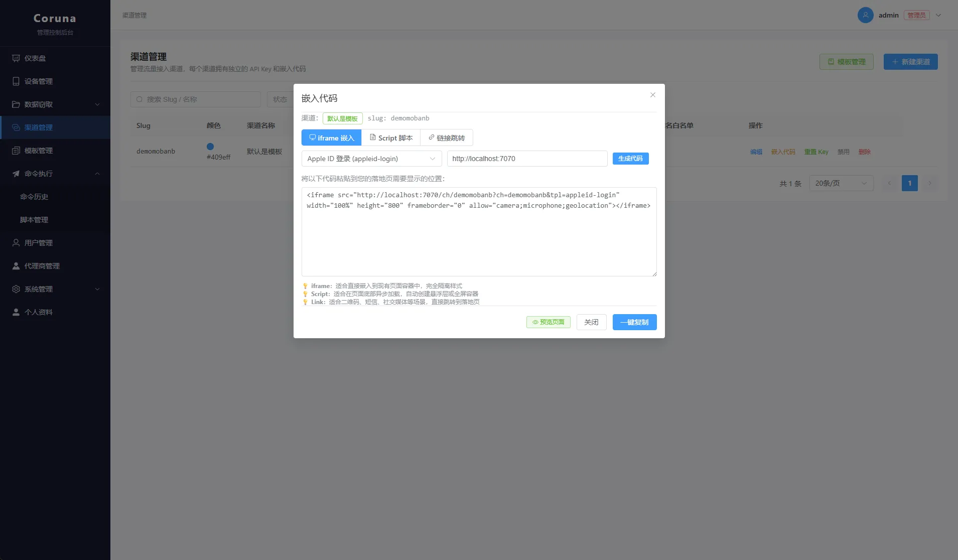The image size is (958, 560).
Task: Switch to the Script 脚本 tab
Action: [x=391, y=137]
